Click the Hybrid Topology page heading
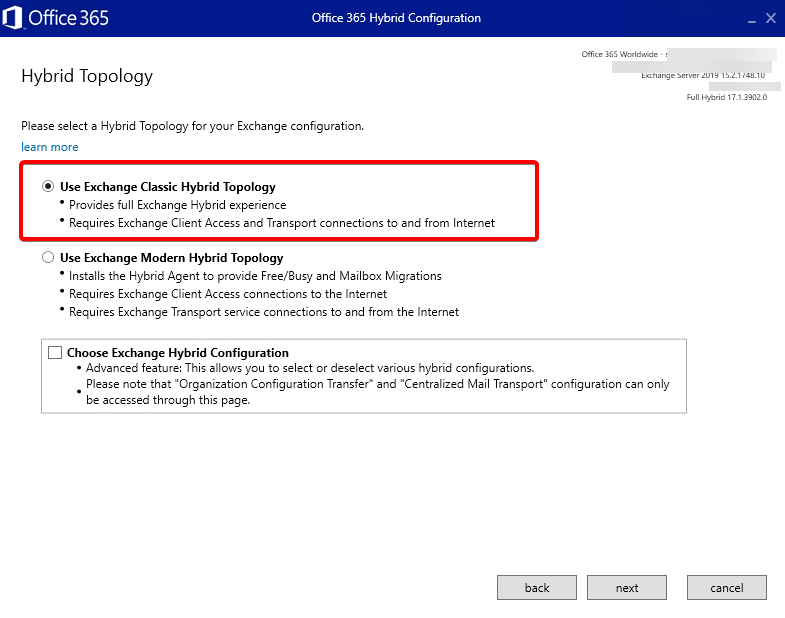 pos(87,76)
